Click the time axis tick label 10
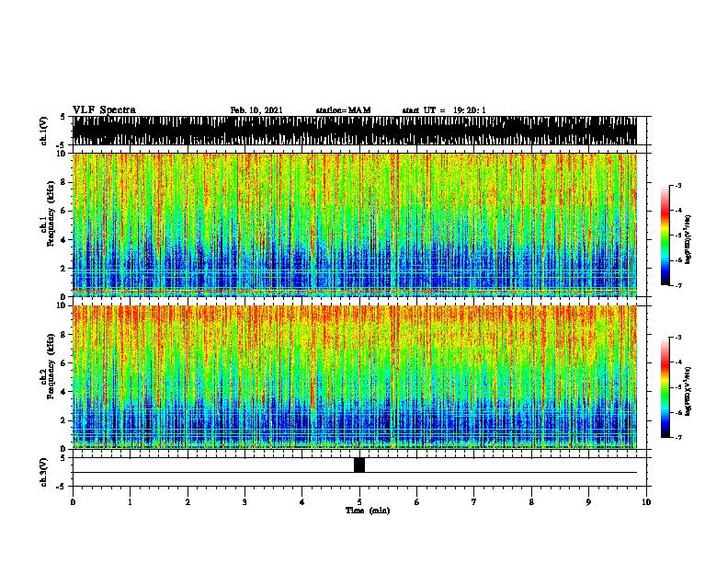The image size is (728, 563). pos(646,502)
